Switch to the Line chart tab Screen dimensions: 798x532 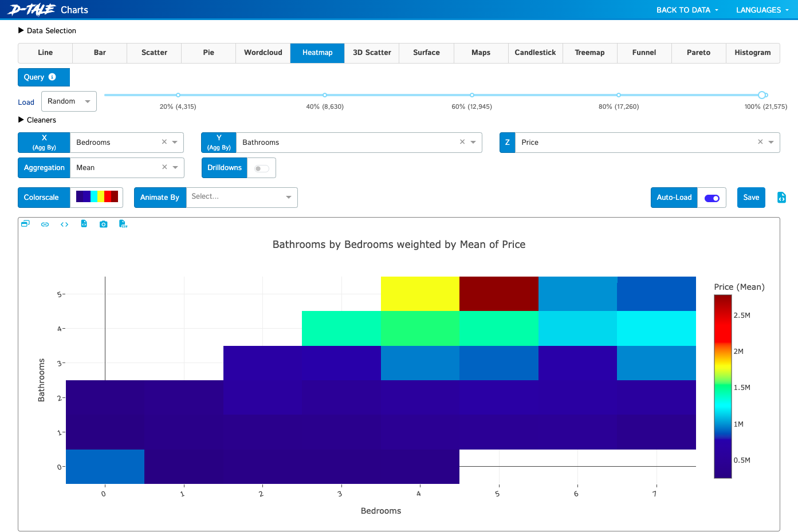45,53
